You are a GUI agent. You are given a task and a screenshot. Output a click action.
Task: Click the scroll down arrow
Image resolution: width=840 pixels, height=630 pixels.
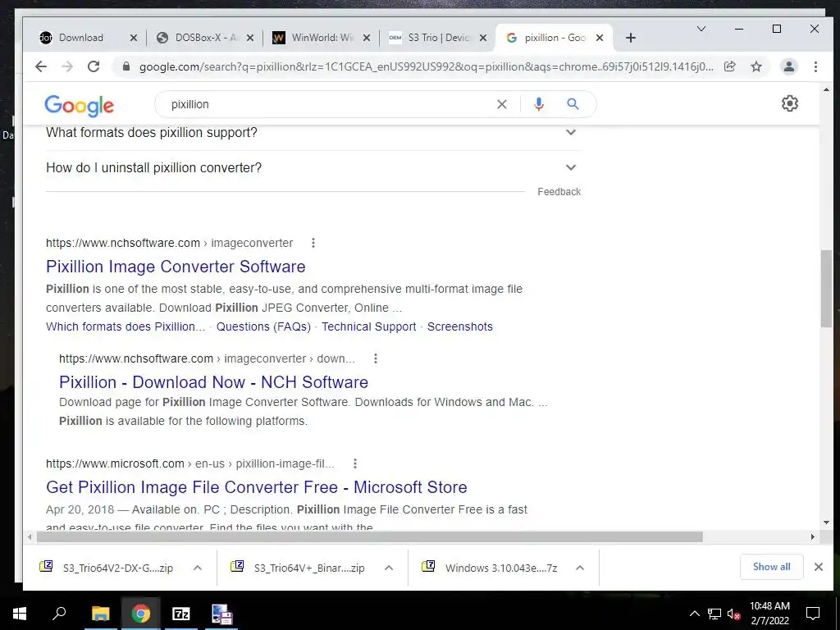(x=825, y=523)
